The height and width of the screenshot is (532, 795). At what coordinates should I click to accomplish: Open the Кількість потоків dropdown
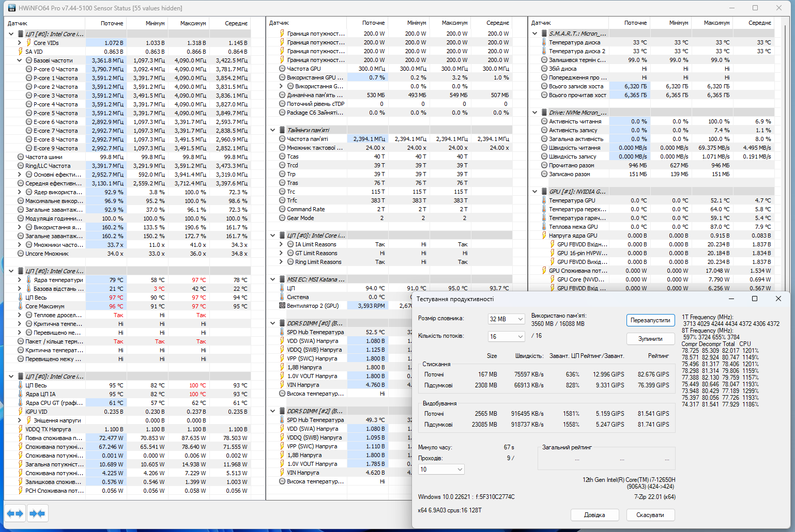point(507,337)
